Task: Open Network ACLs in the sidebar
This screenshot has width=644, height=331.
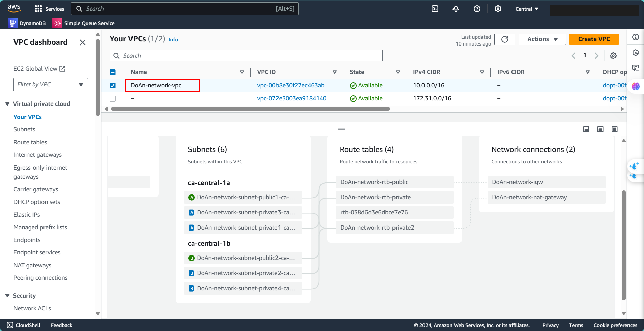Action: (32, 308)
